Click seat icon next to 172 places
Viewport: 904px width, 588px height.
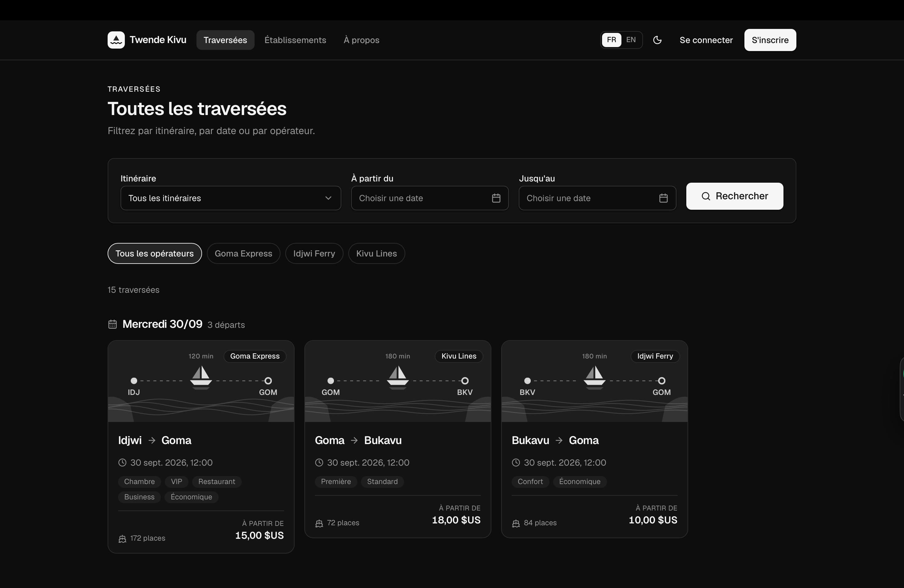pyautogui.click(x=122, y=538)
